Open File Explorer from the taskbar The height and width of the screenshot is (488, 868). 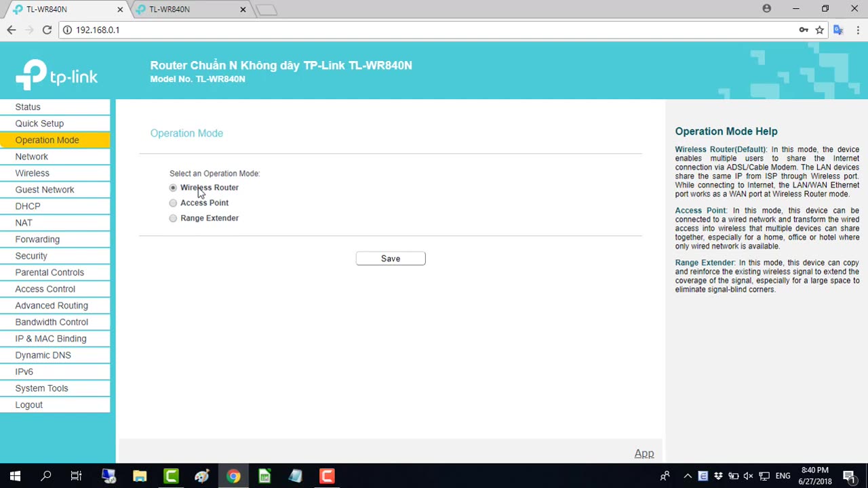pos(140,476)
